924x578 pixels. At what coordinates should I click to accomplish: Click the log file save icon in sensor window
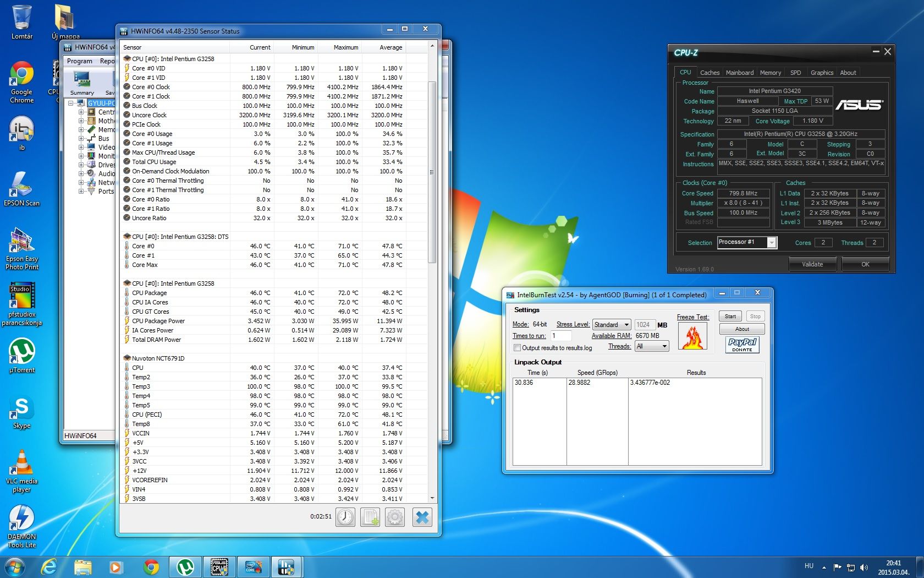[370, 517]
